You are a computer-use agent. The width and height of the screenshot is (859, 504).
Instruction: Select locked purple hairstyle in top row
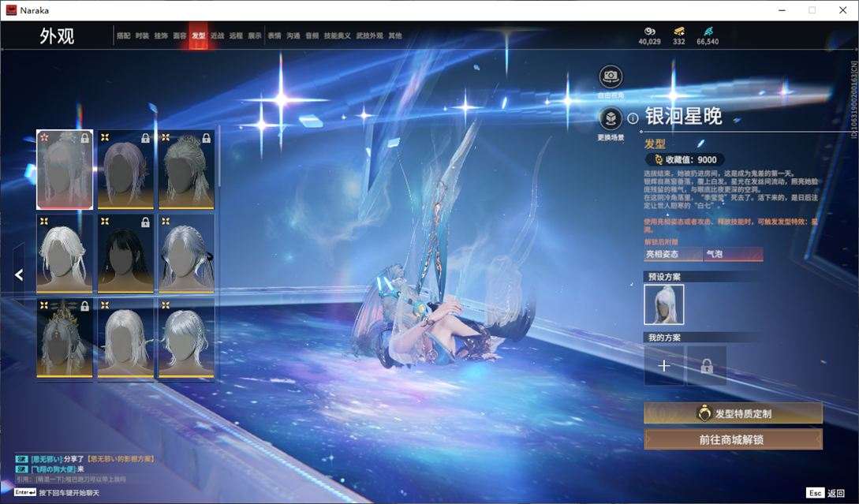pyautogui.click(x=125, y=170)
